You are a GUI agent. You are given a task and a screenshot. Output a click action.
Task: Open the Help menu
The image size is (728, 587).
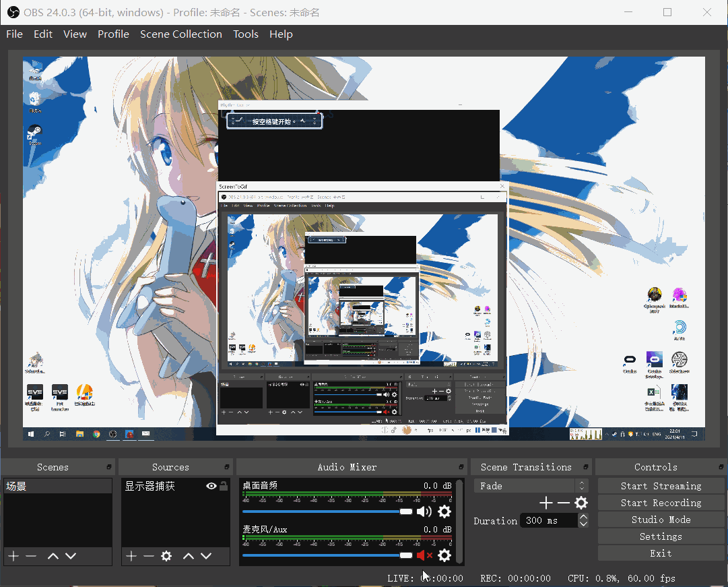pos(281,34)
